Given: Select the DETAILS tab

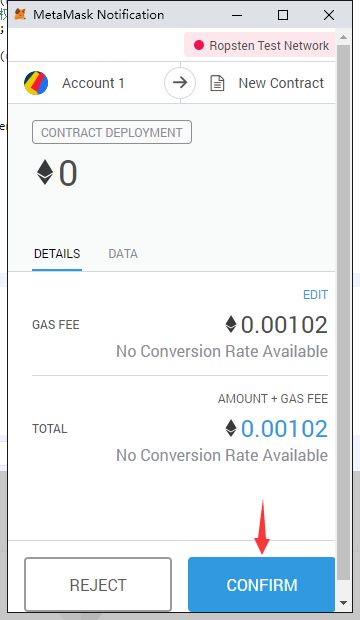Looking at the screenshot, I should click(x=57, y=253).
